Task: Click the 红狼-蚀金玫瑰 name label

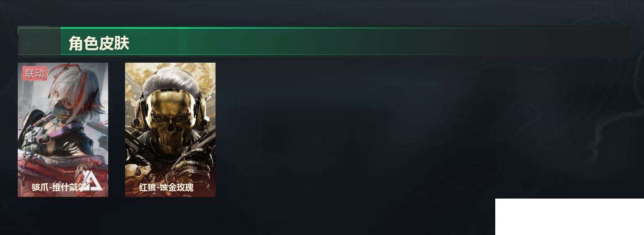Action: tap(166, 187)
